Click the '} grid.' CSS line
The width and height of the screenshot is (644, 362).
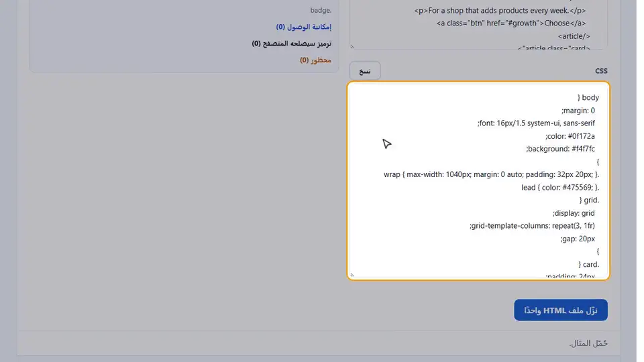(x=590, y=200)
